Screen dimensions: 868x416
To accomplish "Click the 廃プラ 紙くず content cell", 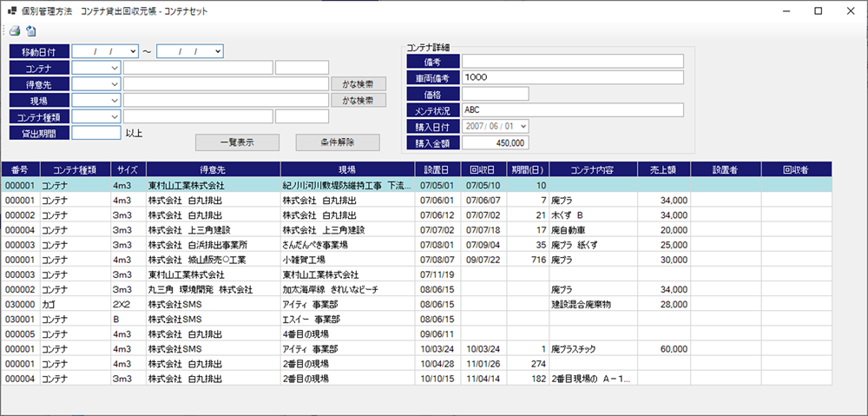I will [x=594, y=244].
